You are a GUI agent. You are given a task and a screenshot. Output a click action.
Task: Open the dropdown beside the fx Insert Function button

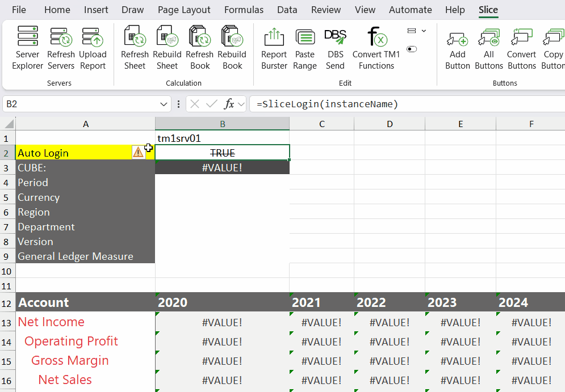(241, 104)
